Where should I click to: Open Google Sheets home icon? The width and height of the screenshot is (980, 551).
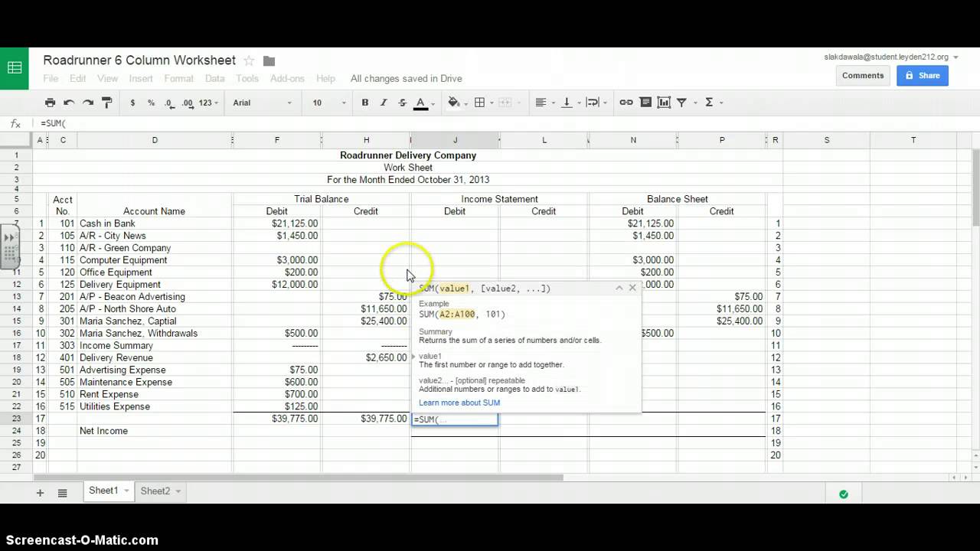pyautogui.click(x=15, y=68)
